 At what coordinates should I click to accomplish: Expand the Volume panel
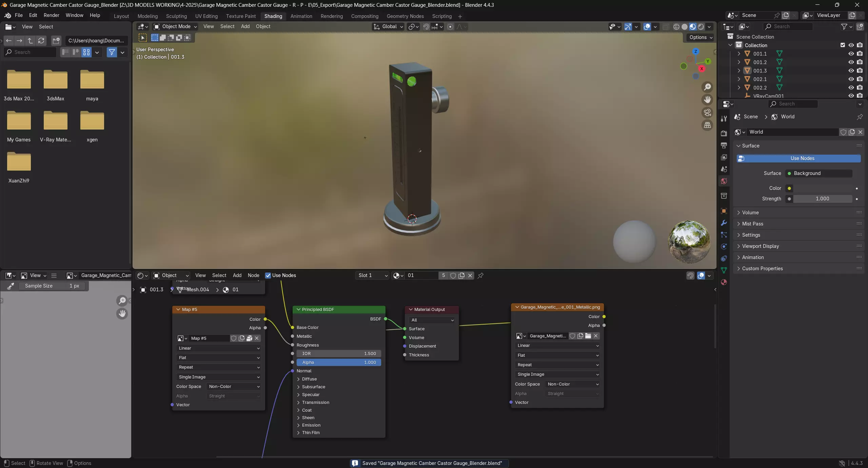click(750, 213)
